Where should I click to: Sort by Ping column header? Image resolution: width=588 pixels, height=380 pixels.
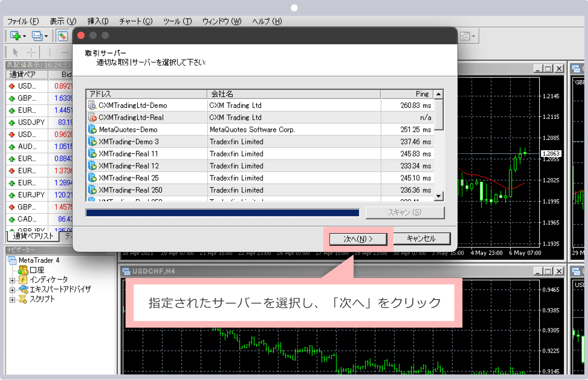coord(407,94)
